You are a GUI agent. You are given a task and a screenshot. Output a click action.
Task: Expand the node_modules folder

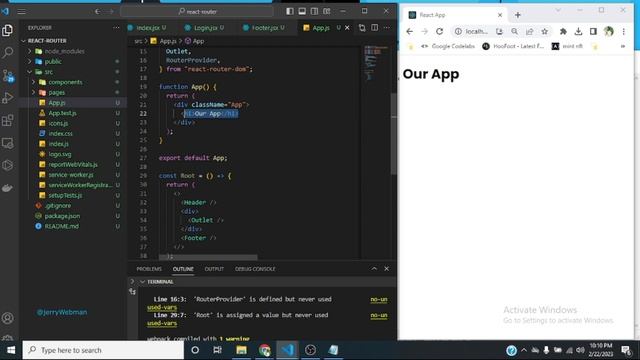[29, 51]
